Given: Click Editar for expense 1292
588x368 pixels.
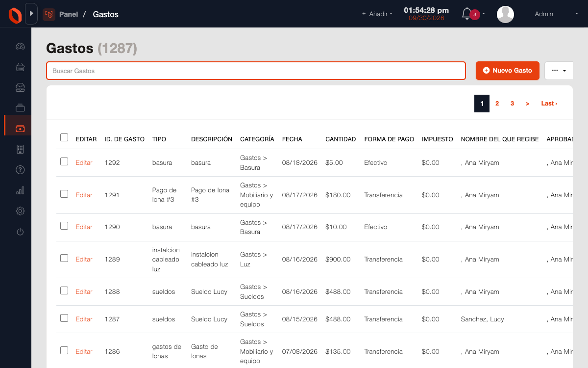Looking at the screenshot, I should tap(84, 162).
